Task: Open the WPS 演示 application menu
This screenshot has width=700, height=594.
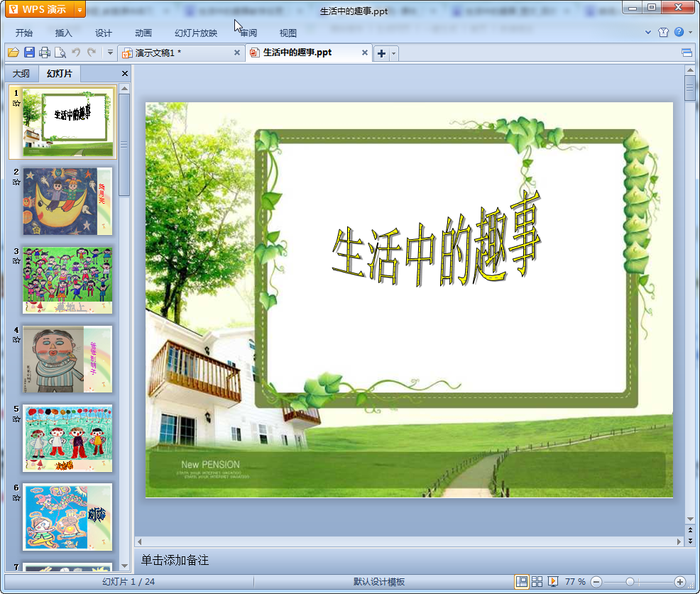Action: [x=40, y=9]
